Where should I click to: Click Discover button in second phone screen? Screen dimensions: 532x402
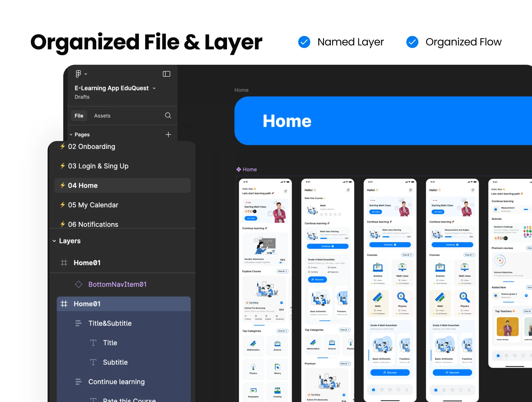tap(317, 280)
